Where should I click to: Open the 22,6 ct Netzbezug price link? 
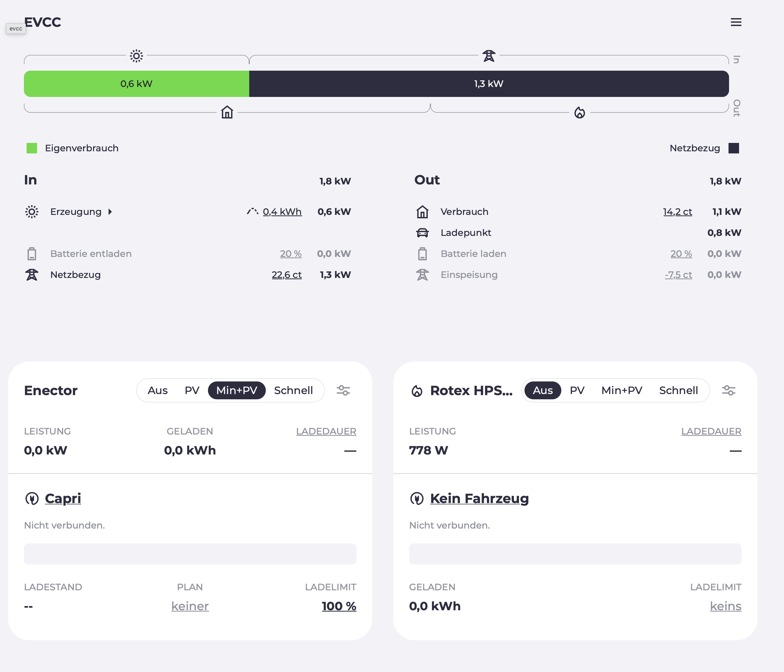click(x=286, y=275)
